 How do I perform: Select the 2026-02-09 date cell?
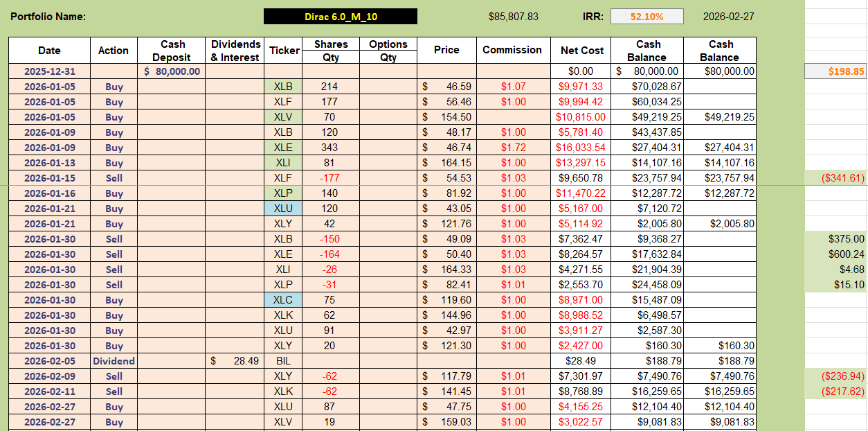(x=49, y=376)
